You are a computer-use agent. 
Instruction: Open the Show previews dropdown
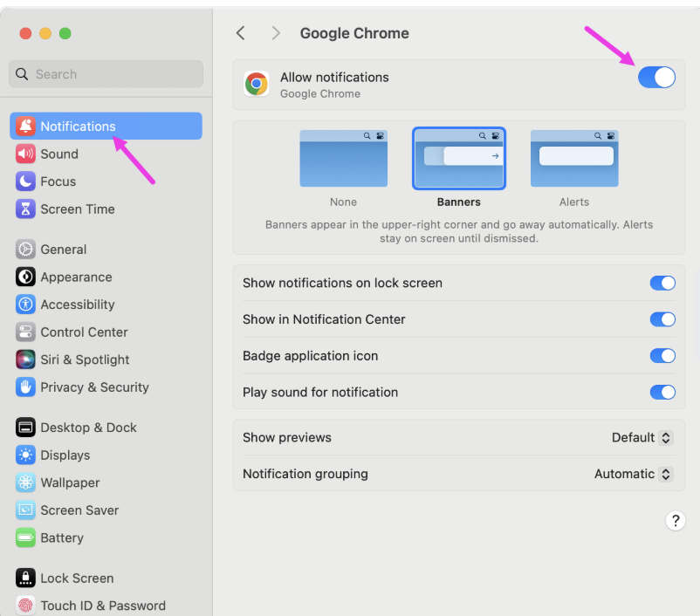pos(642,438)
